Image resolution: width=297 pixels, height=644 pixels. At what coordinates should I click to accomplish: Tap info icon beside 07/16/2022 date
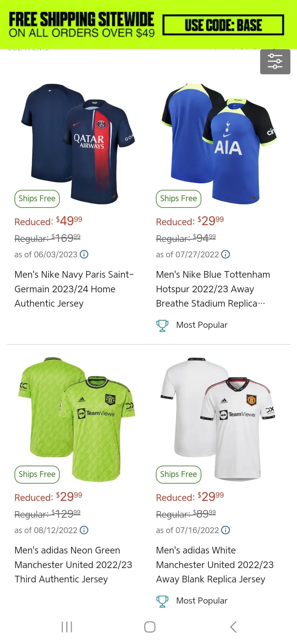point(226,530)
